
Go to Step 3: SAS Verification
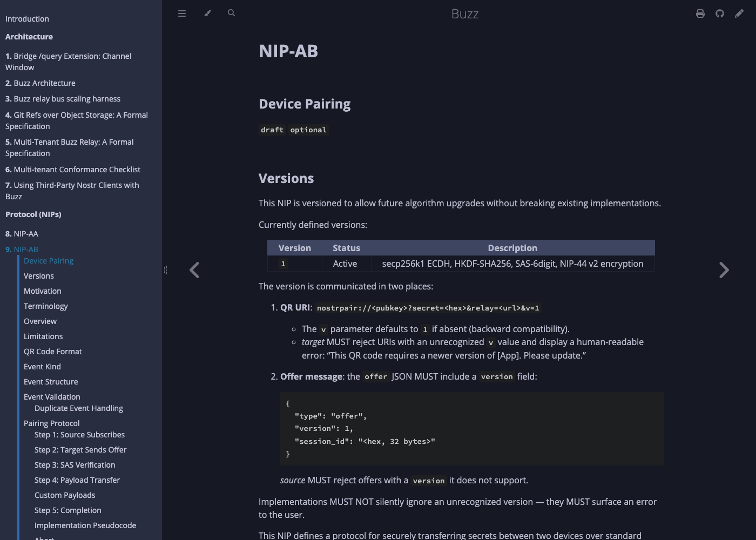75,465
